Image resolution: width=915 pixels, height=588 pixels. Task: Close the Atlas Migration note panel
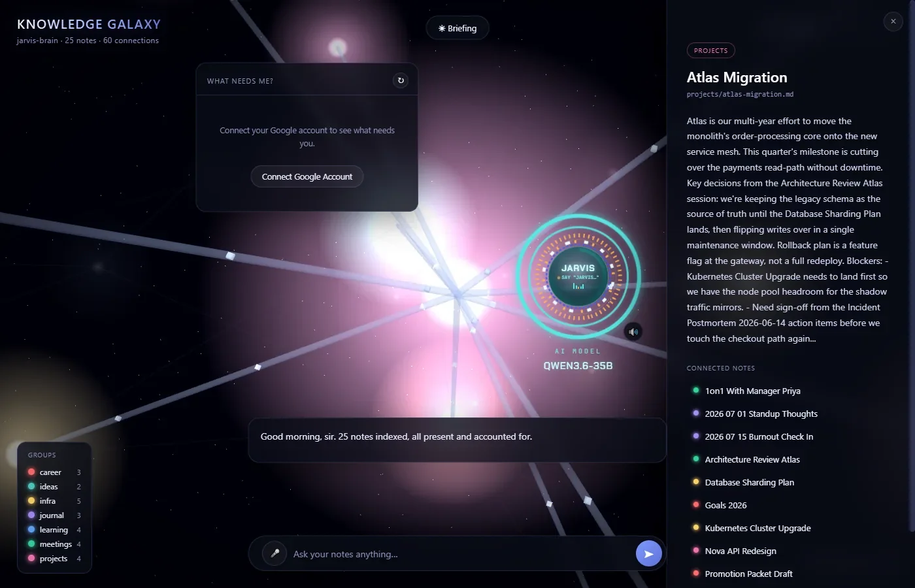click(x=893, y=22)
